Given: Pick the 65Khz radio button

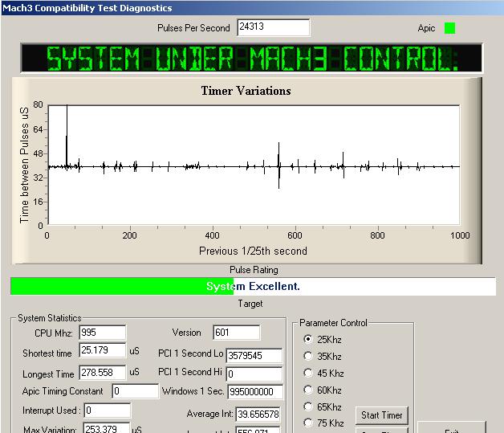Looking at the screenshot, I should tap(309, 406).
